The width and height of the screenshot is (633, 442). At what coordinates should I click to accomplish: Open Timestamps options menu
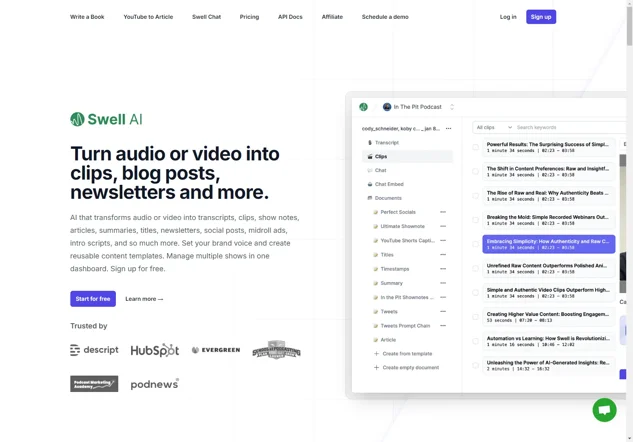click(x=443, y=269)
